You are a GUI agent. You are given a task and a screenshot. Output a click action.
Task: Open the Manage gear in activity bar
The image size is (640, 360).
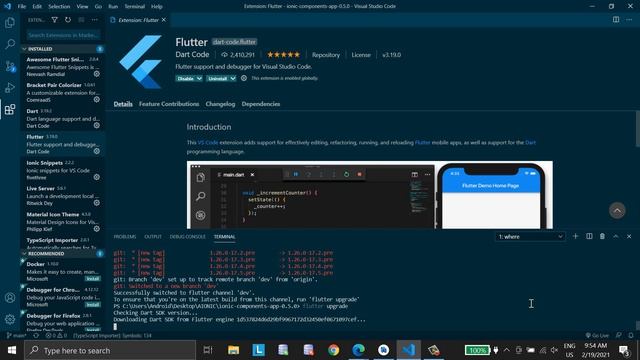click(10, 319)
